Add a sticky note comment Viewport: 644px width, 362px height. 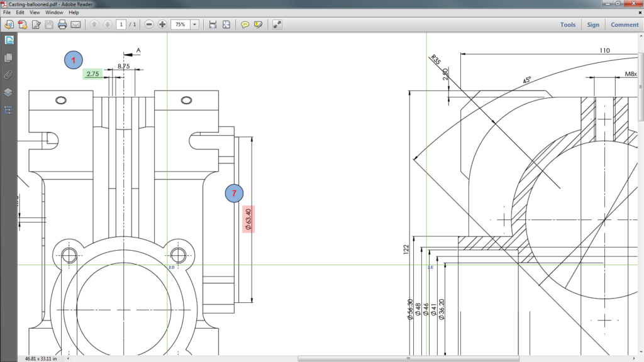[245, 25]
